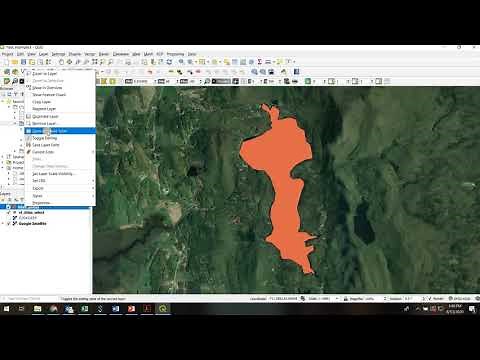Open the Sigma statistical summary tool

pyautogui.click(x=259, y=62)
